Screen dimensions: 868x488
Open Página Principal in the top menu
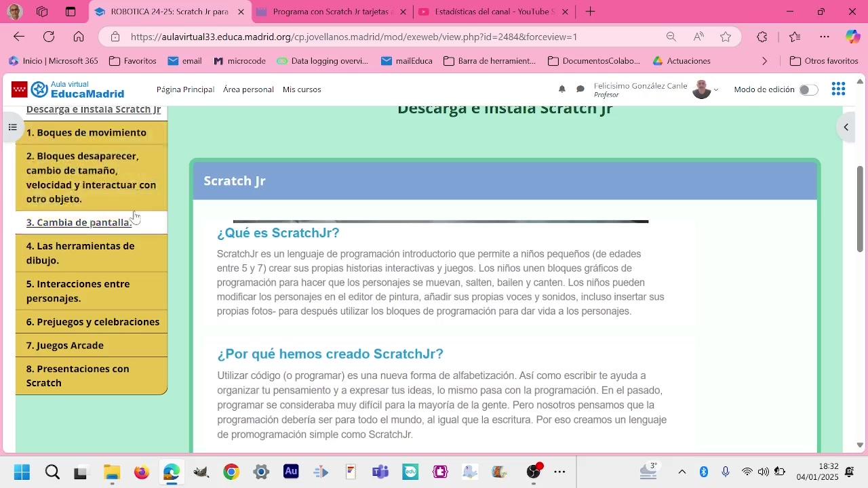(x=185, y=89)
